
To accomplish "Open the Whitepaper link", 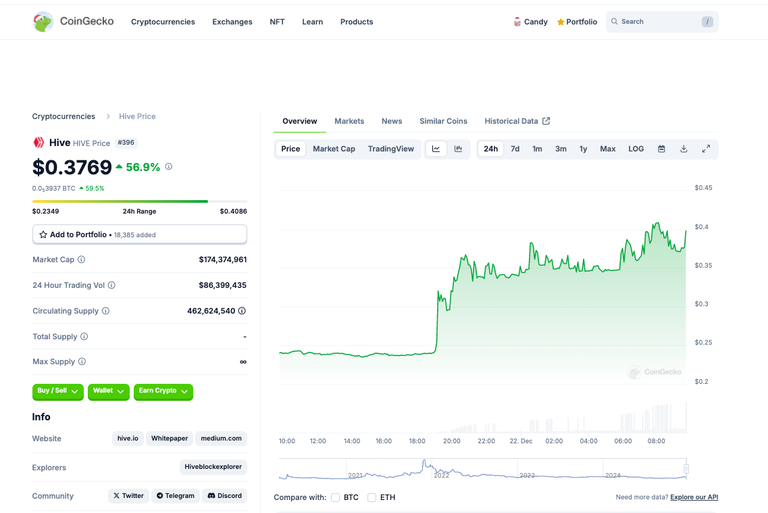I will click(x=169, y=439).
